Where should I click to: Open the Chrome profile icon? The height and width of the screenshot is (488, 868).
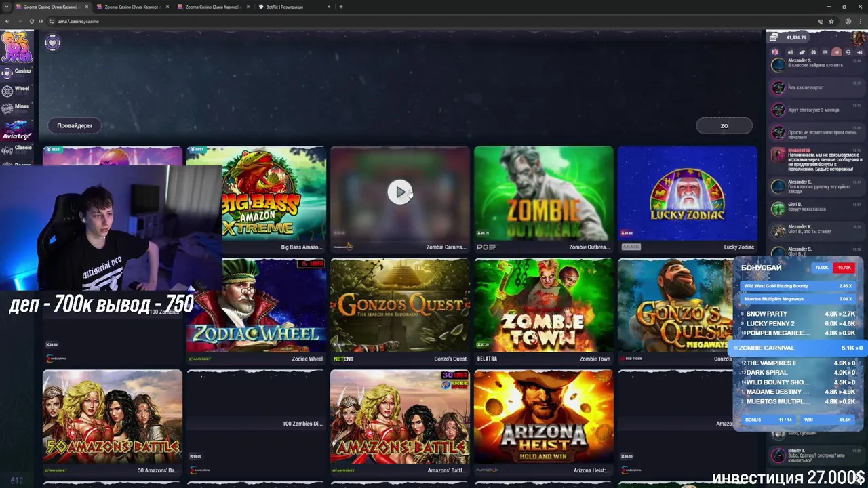click(848, 21)
